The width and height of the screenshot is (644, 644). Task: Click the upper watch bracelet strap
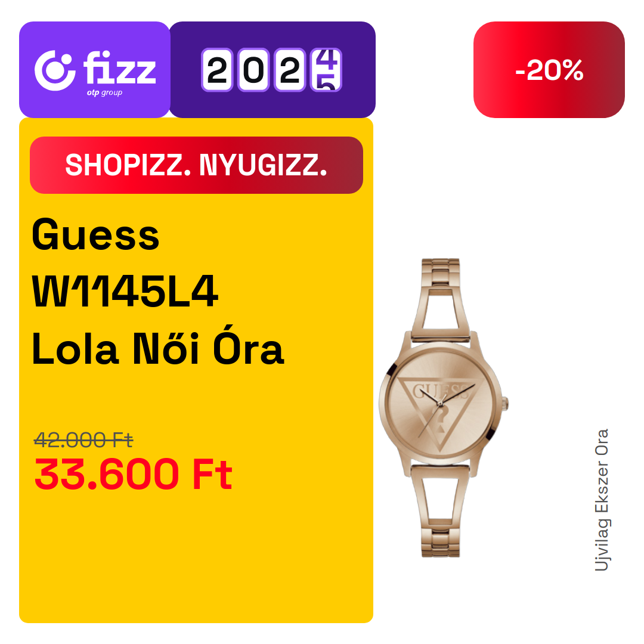[x=441, y=300]
